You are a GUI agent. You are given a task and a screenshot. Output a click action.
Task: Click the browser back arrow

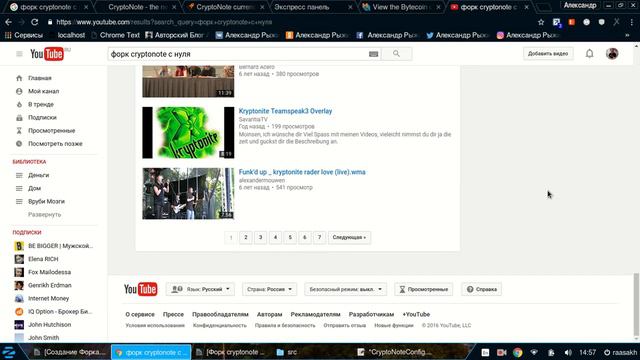pyautogui.click(x=9, y=22)
